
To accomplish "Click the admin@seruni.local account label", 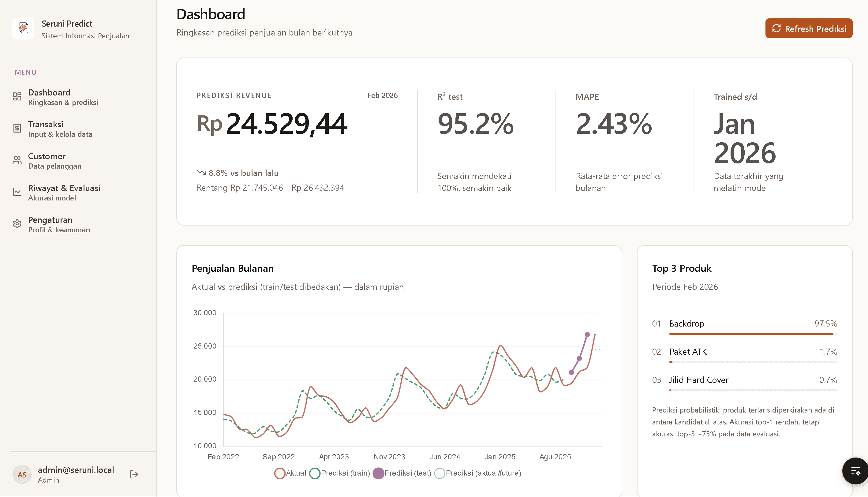I will coord(76,470).
